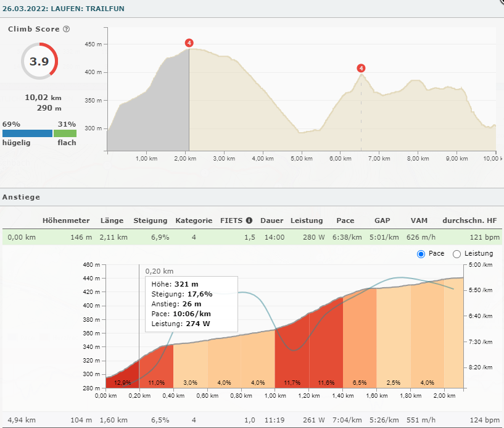Select the 12,9% gradient segment
This screenshot has width=504, height=428.
pos(122,380)
